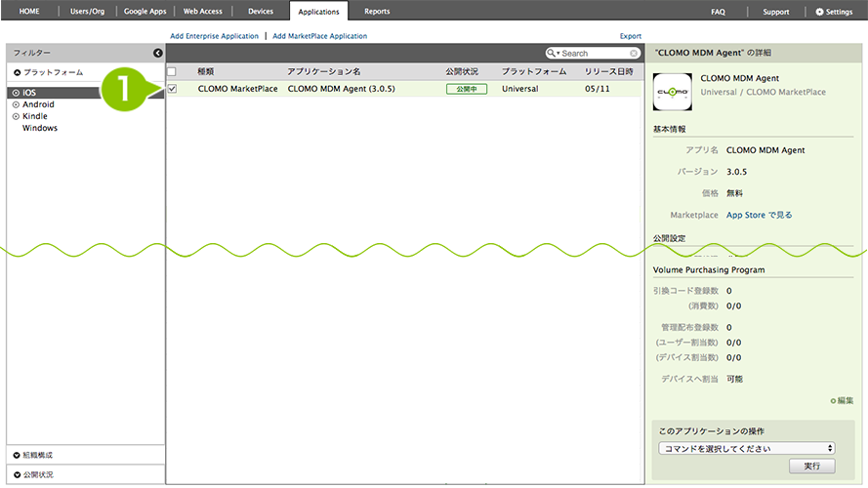Open the Reports tab

377,11
